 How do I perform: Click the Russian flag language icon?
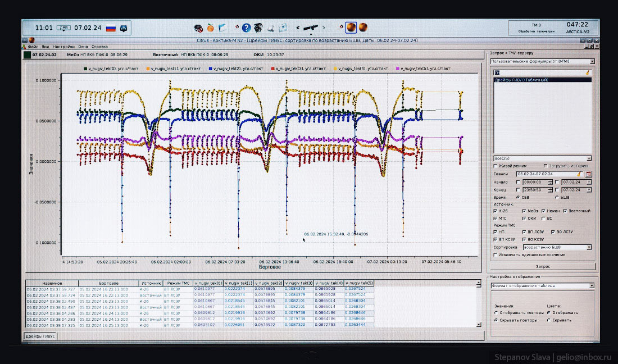click(x=111, y=28)
